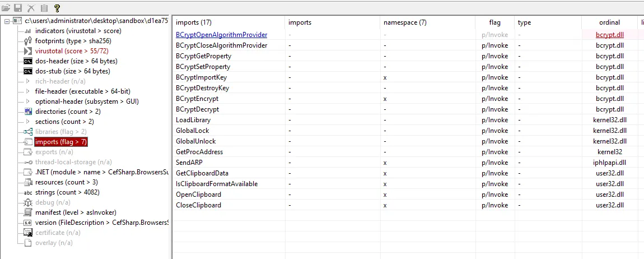Click the footprints icon in tree
The image size is (644, 259).
click(x=28, y=41)
